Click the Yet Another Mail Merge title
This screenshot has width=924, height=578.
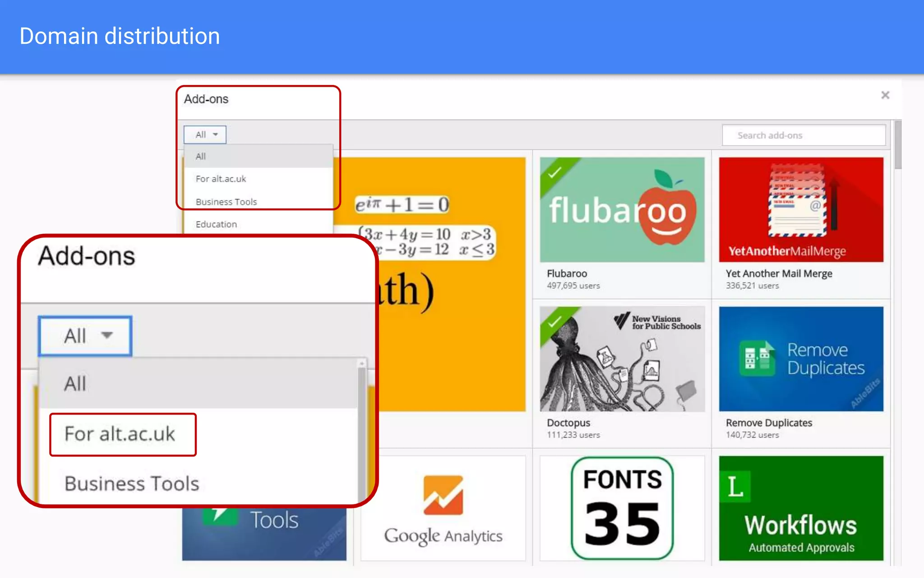click(779, 274)
